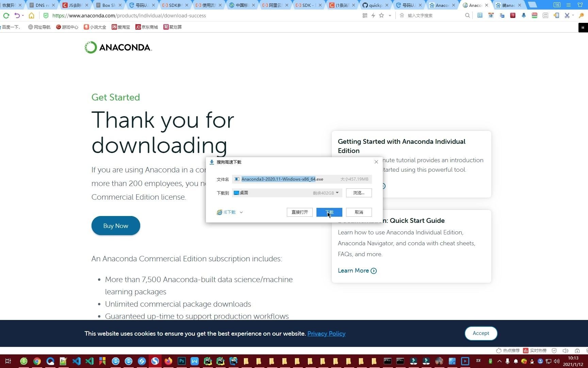Open the 游戏中心 bookmark
This screenshot has height=368, width=588.
67,27
